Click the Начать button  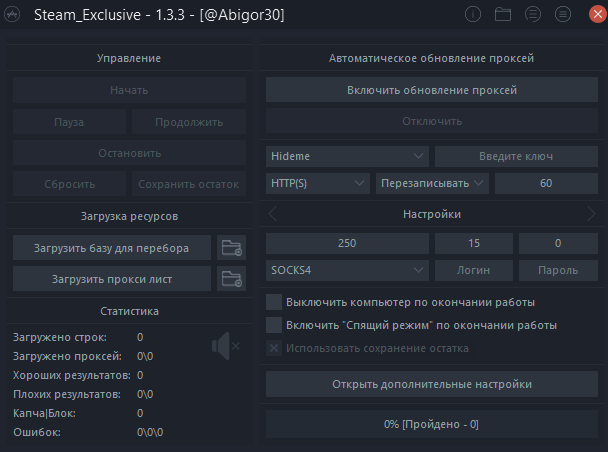[x=130, y=90]
